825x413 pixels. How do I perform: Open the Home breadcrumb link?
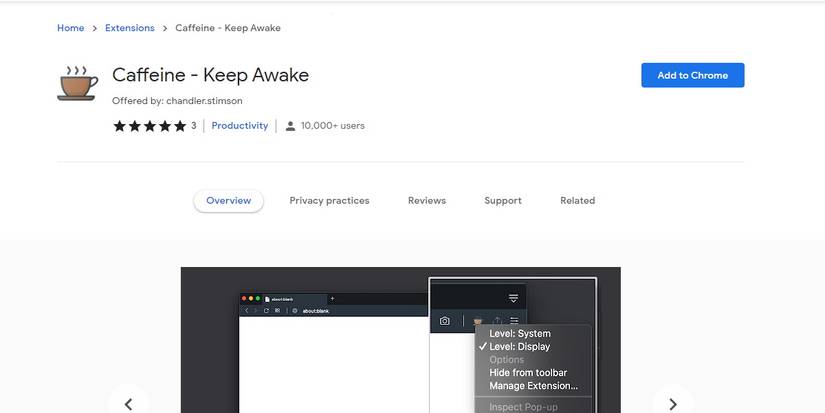coord(70,28)
